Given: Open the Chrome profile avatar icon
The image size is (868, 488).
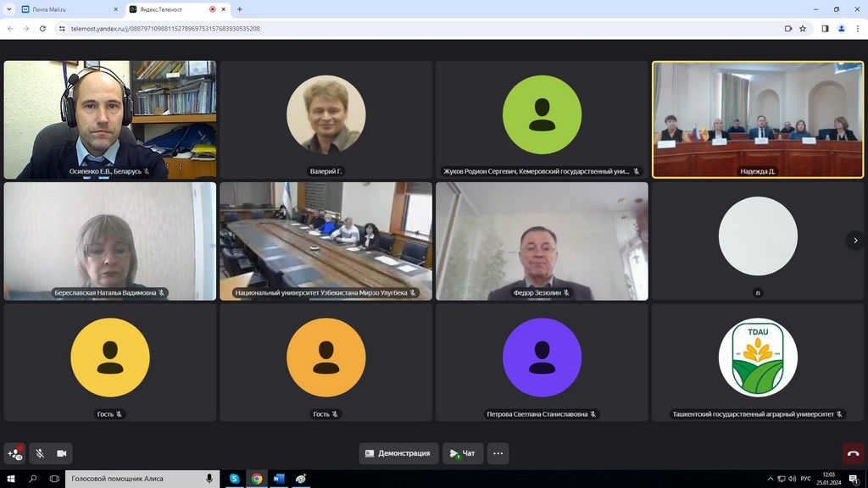Looking at the screenshot, I should click(842, 28).
